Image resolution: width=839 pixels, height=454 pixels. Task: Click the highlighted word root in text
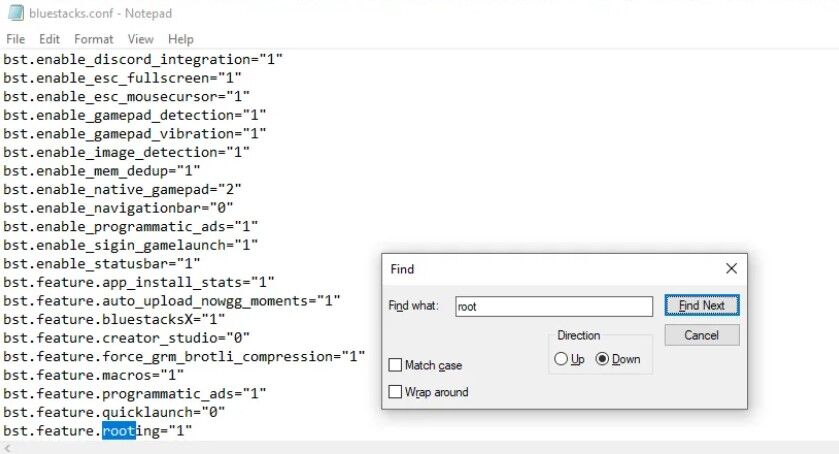[119, 430]
